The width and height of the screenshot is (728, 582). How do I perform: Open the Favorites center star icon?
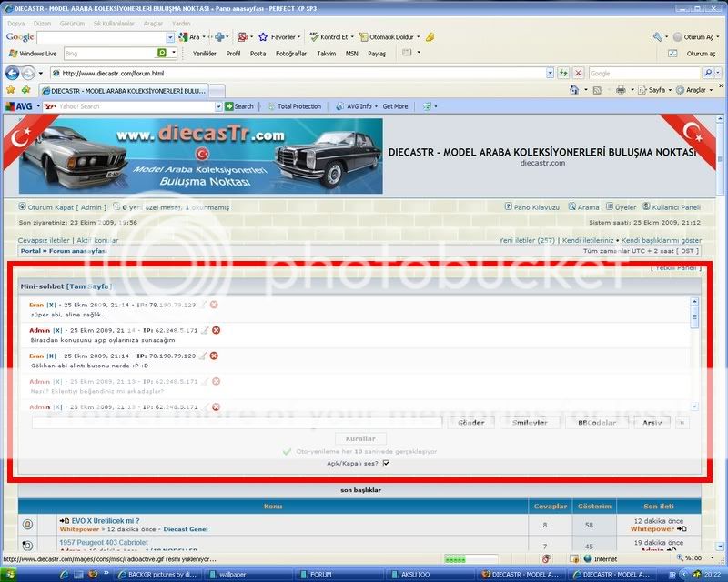coord(11,90)
